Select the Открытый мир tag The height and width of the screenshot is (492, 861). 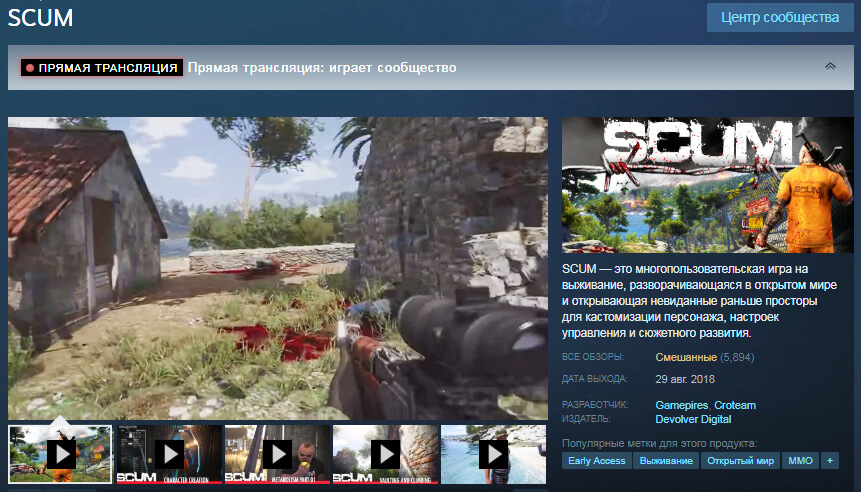(x=740, y=461)
